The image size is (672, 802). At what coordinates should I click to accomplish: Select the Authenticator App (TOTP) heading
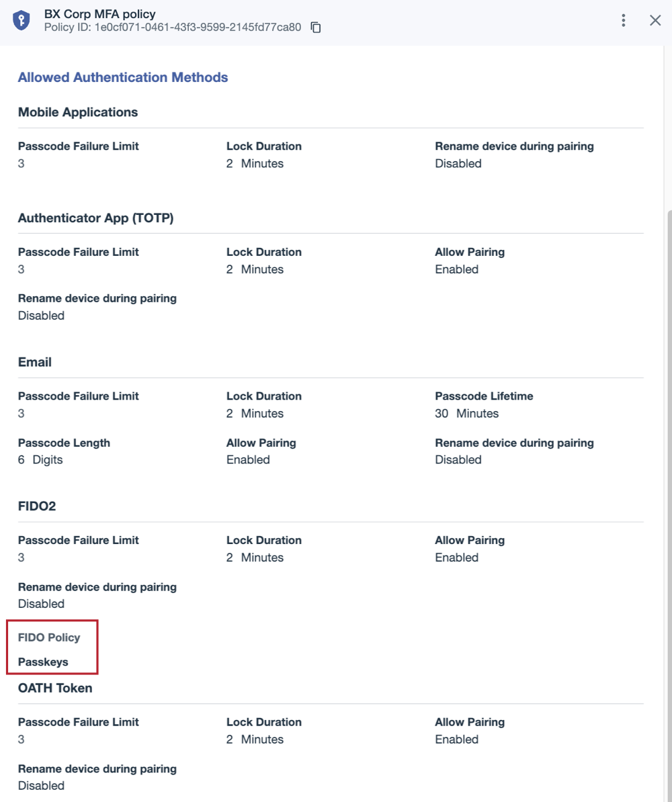[95, 218]
